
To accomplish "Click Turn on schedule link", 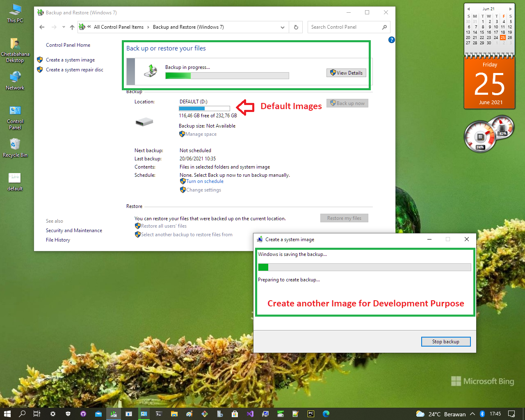I will (x=205, y=181).
